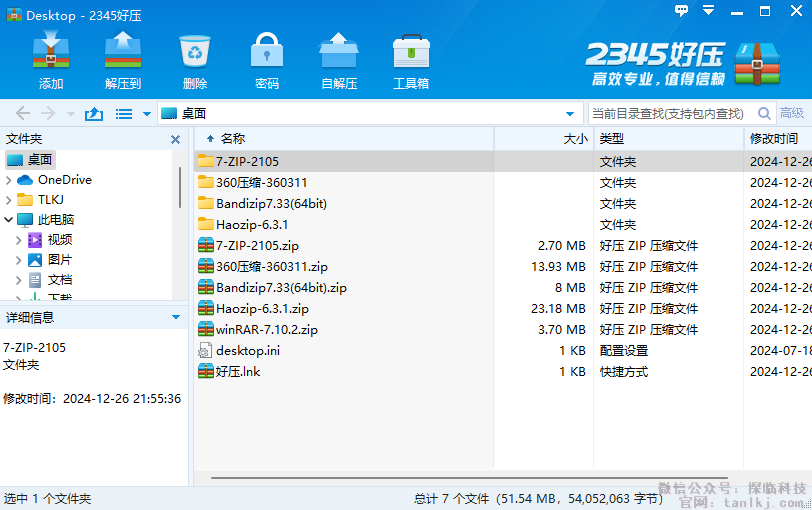Click the list view mode icon
Viewport: 812px width, 510px height.
click(x=124, y=113)
